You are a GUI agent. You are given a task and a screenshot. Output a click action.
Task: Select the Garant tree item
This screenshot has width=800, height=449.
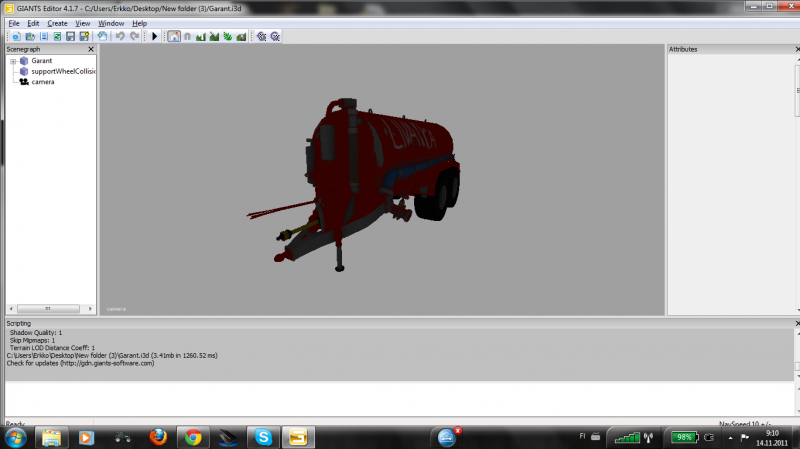(x=41, y=61)
